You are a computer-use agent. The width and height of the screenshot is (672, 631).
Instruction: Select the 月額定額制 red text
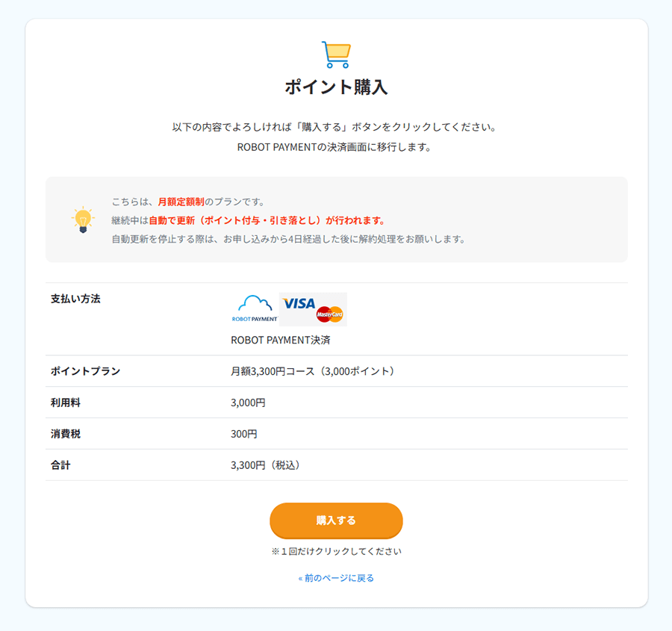[181, 202]
